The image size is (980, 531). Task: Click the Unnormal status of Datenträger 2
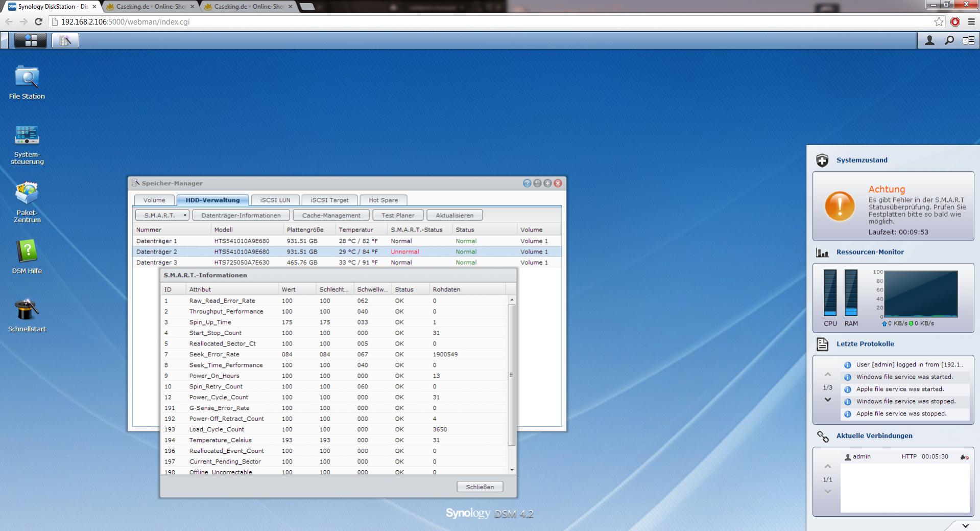point(404,251)
